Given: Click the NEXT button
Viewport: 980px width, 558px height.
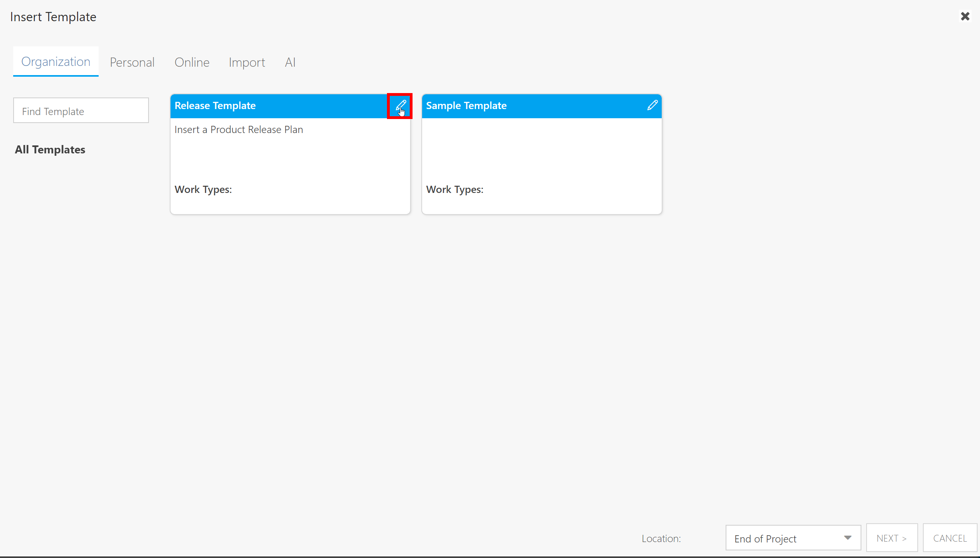Looking at the screenshot, I should pos(892,538).
